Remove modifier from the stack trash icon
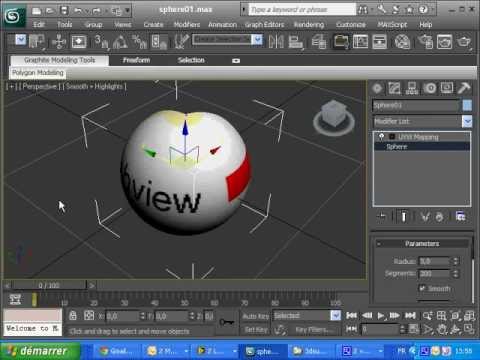Screen dimensions: 480x360 pos(439,217)
